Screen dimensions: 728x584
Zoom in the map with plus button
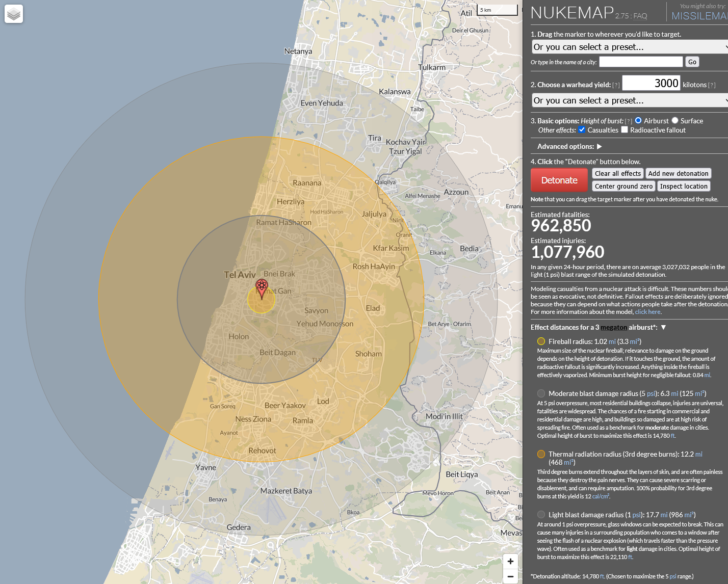click(510, 562)
